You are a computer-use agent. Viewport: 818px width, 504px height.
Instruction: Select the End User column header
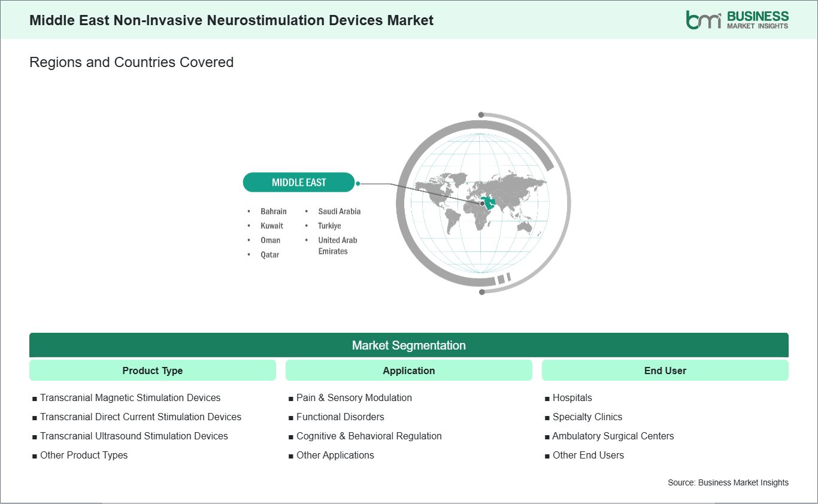click(x=665, y=371)
